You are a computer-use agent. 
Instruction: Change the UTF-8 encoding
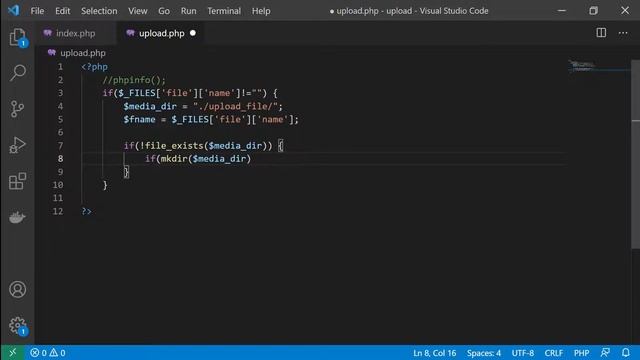522,353
